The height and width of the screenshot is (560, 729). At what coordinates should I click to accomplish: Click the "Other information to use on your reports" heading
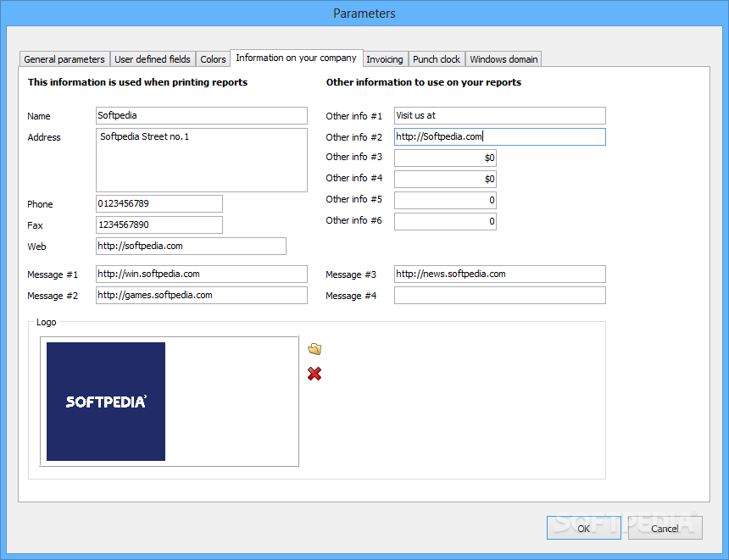point(424,82)
